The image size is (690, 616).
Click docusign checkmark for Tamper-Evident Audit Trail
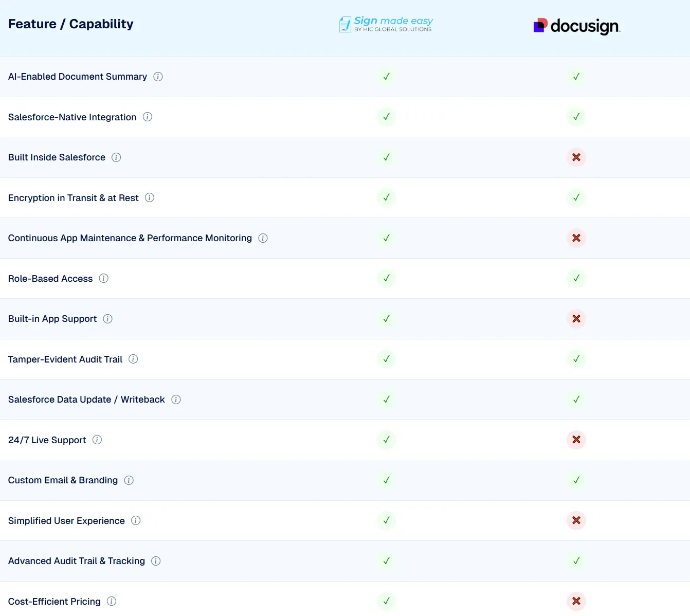coord(576,359)
